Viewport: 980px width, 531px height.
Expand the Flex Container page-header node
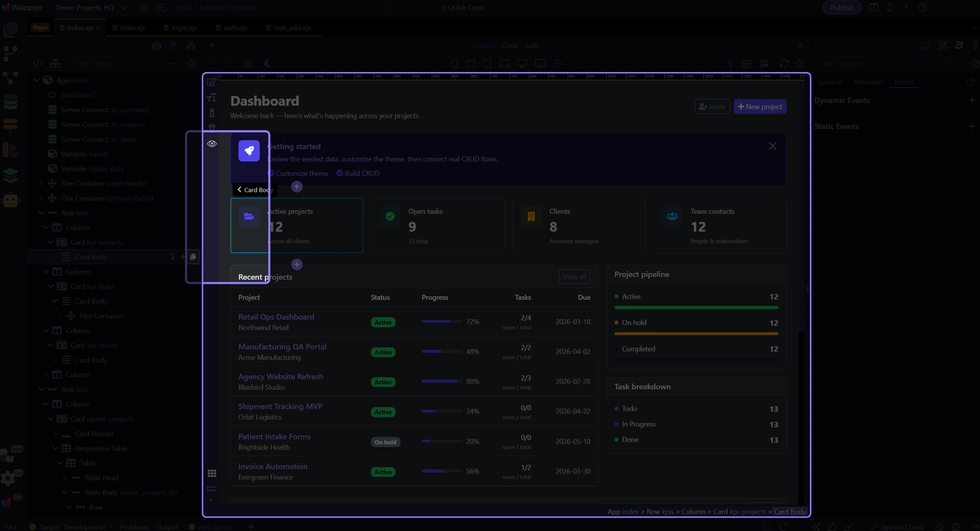[x=41, y=184]
